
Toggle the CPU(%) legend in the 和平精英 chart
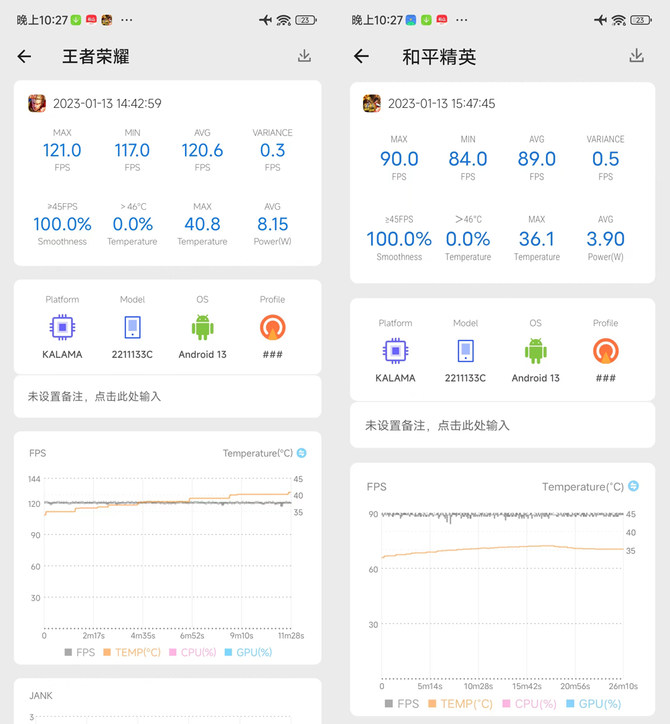(529, 704)
